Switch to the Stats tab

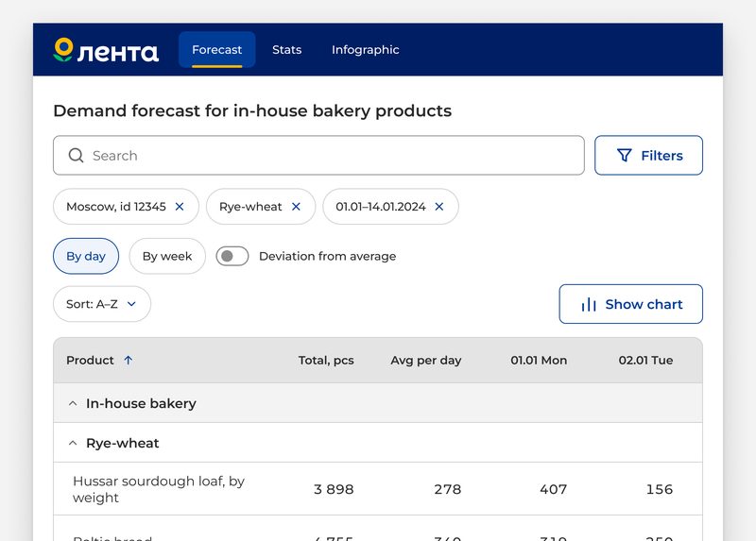click(287, 50)
